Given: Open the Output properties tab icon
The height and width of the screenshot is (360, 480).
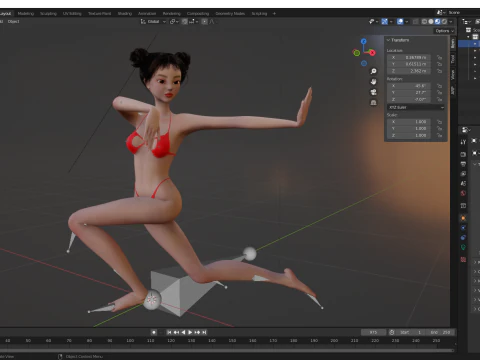Looking at the screenshot, I should tap(463, 164).
